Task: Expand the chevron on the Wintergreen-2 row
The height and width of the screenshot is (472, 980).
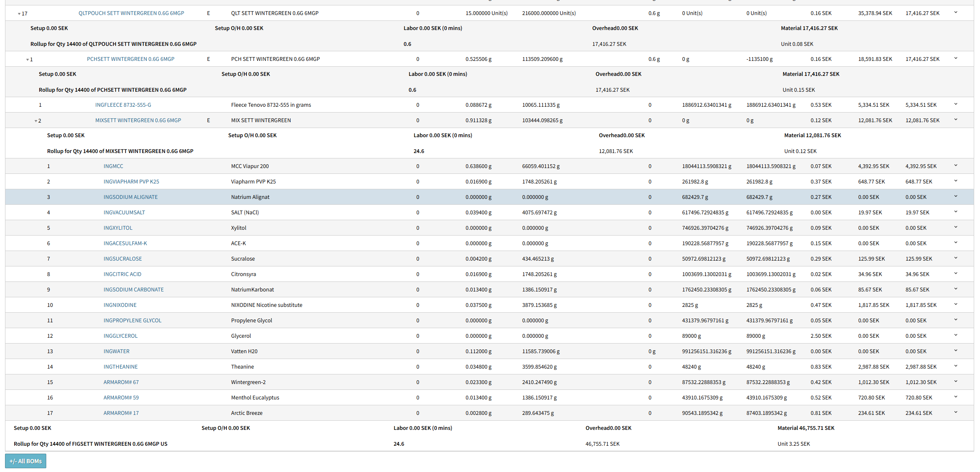Action: point(955,382)
